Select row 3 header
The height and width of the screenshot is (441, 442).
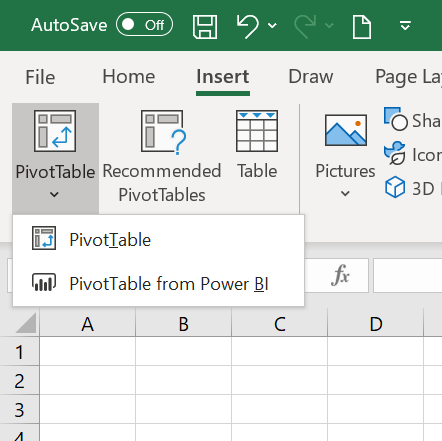[19, 409]
